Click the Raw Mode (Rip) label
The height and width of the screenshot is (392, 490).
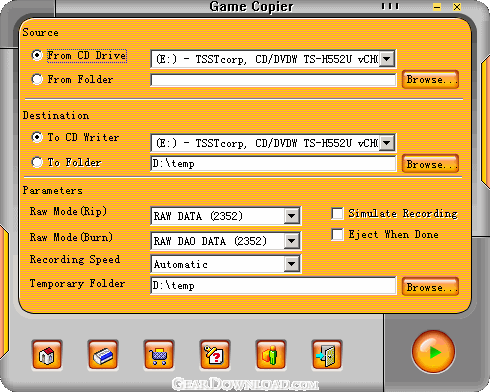tap(68, 211)
